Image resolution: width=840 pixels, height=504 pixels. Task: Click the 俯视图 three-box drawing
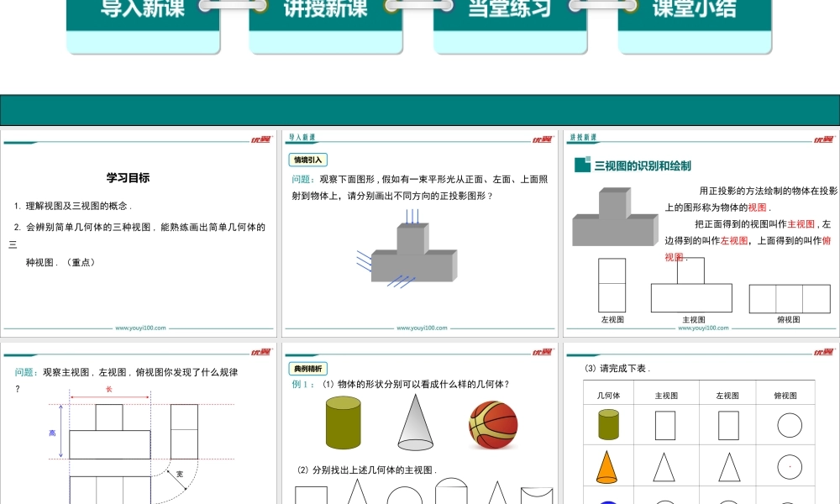point(789,299)
